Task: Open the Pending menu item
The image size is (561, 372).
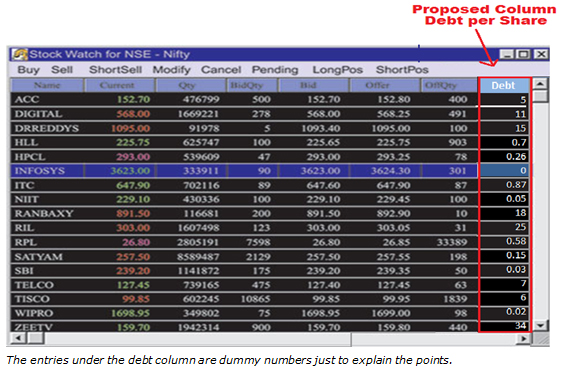Action: coord(275,70)
